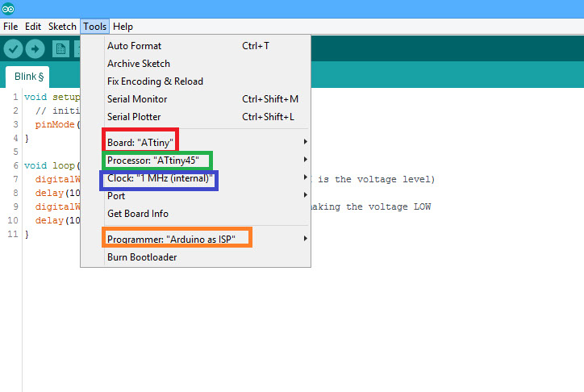Screen dimensions: 584x392
Task: Click the closing brace on line 11
Action: coord(27,234)
